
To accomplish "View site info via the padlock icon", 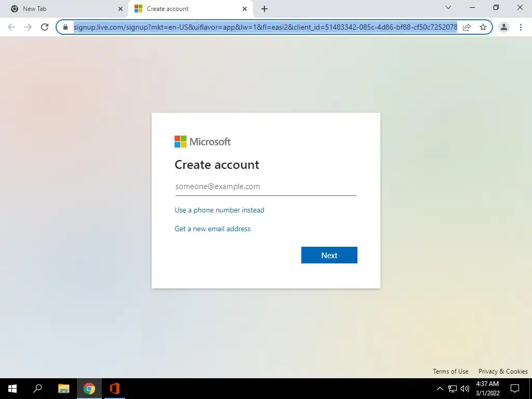I will [65, 27].
